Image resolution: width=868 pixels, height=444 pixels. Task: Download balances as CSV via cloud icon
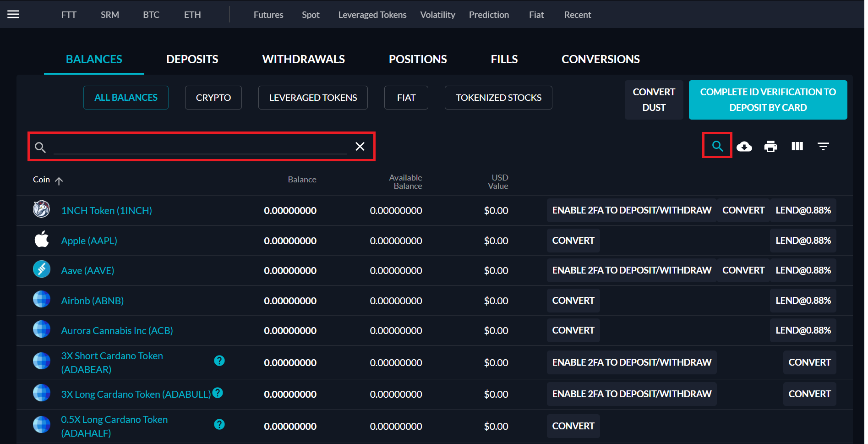(x=744, y=147)
